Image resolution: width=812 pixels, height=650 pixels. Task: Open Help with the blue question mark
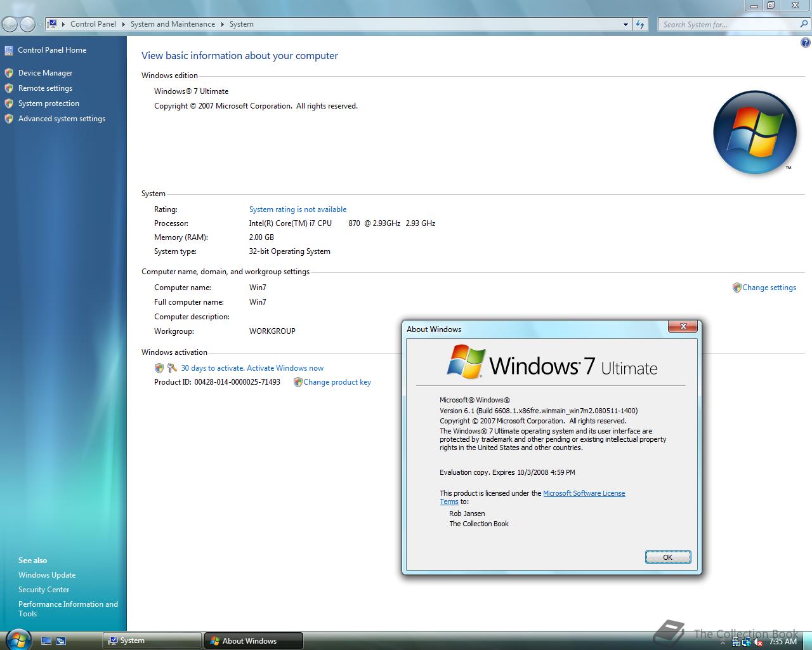[x=806, y=43]
